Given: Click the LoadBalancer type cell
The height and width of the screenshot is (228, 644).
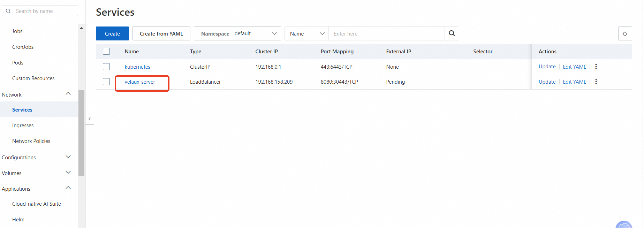Looking at the screenshot, I should (x=205, y=82).
